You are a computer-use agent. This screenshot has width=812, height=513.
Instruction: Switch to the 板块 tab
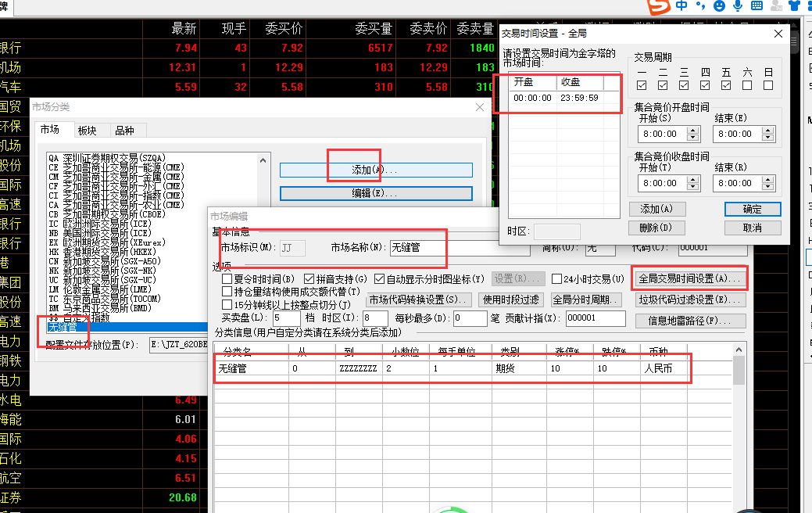(x=87, y=130)
